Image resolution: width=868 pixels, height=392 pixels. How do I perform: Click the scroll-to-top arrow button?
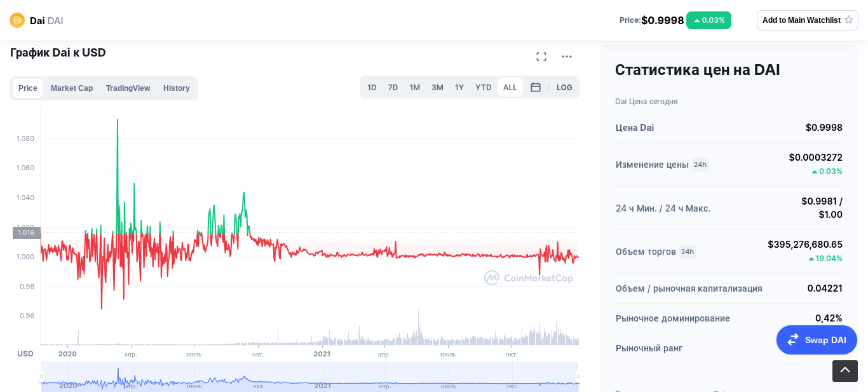(x=845, y=371)
